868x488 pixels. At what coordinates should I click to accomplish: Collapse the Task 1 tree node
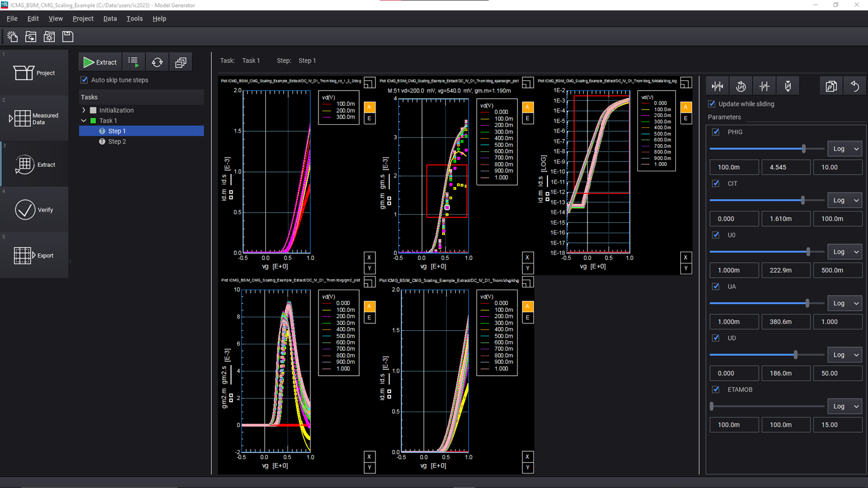[83, 120]
